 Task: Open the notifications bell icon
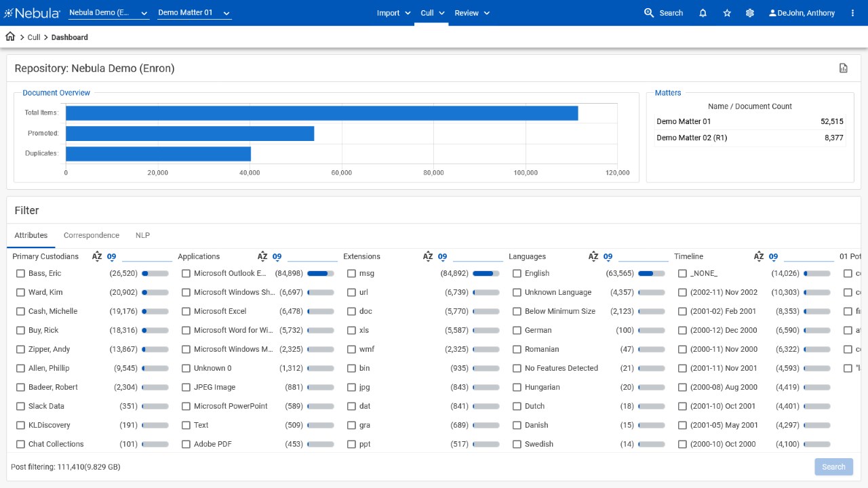tap(703, 13)
